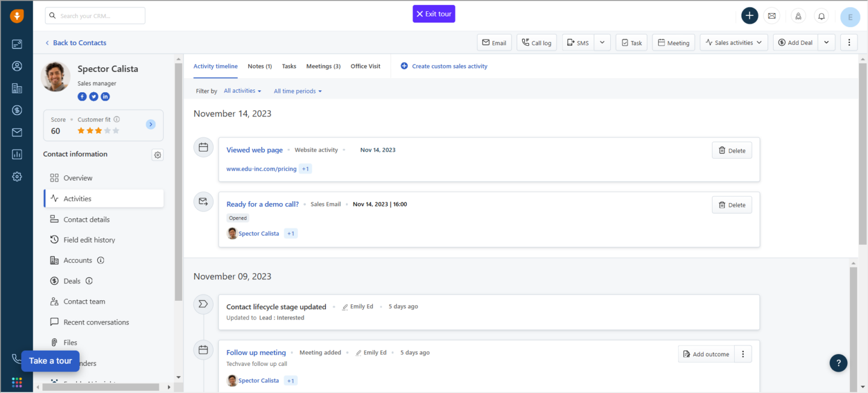
Task: Click the quick add plus button
Action: (749, 16)
